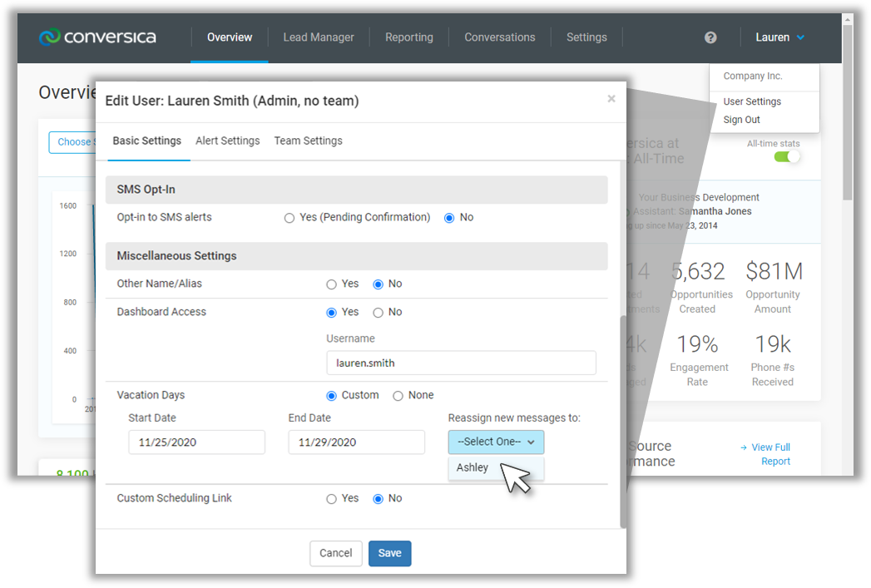Select No for Custom Scheduling Link
871x588 pixels.
[x=378, y=499]
